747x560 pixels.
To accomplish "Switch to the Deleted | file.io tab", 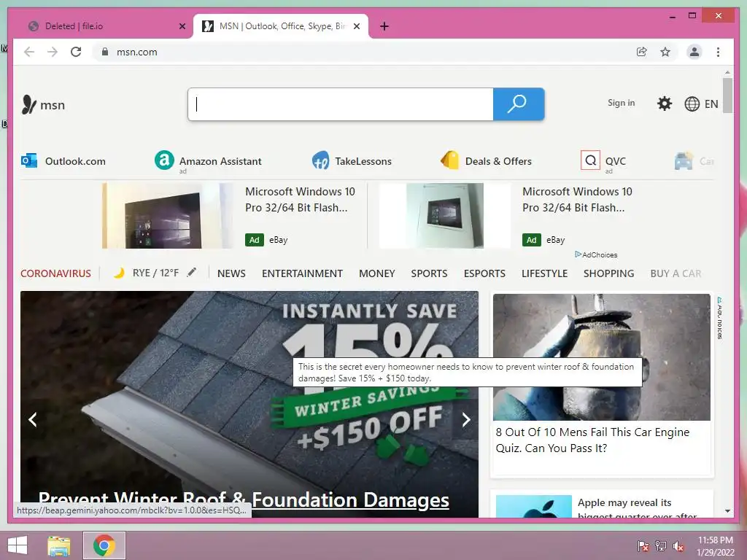I will (104, 26).
